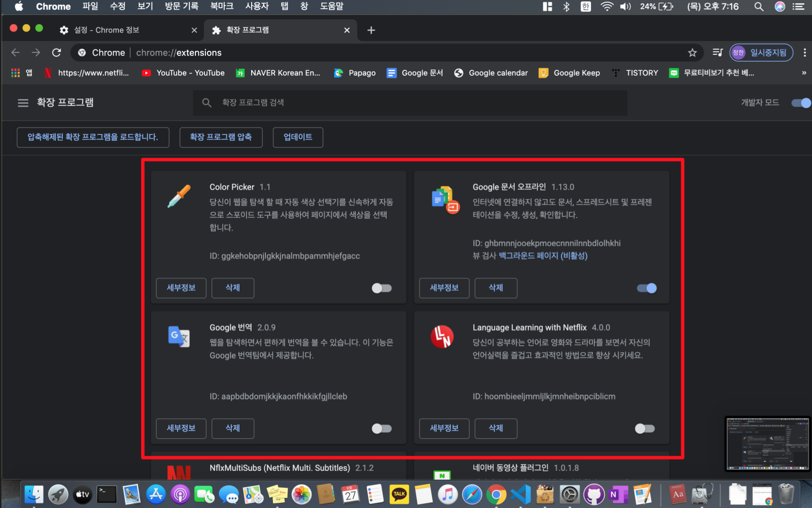This screenshot has width=812, height=508.
Task: Open the Chrome three-dot menu
Action: click(804, 52)
